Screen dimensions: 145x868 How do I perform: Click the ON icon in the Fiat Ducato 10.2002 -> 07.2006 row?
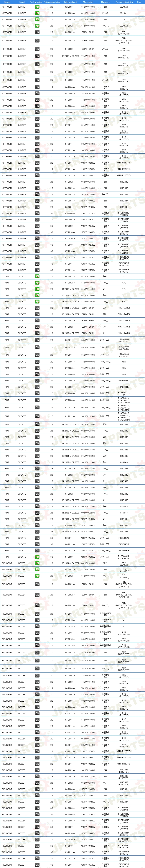pos(37,500)
